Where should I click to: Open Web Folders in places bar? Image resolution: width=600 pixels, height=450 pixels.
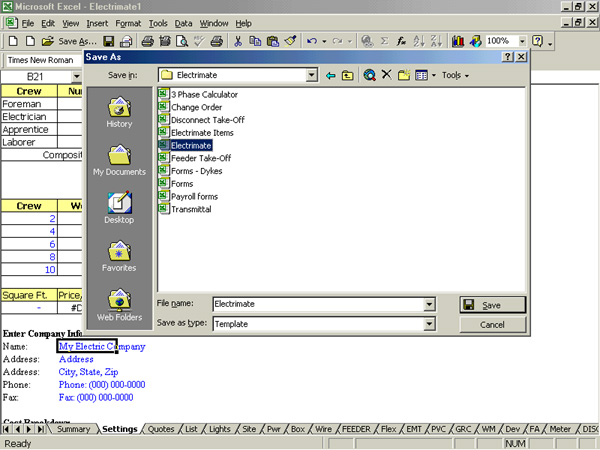[x=119, y=305]
